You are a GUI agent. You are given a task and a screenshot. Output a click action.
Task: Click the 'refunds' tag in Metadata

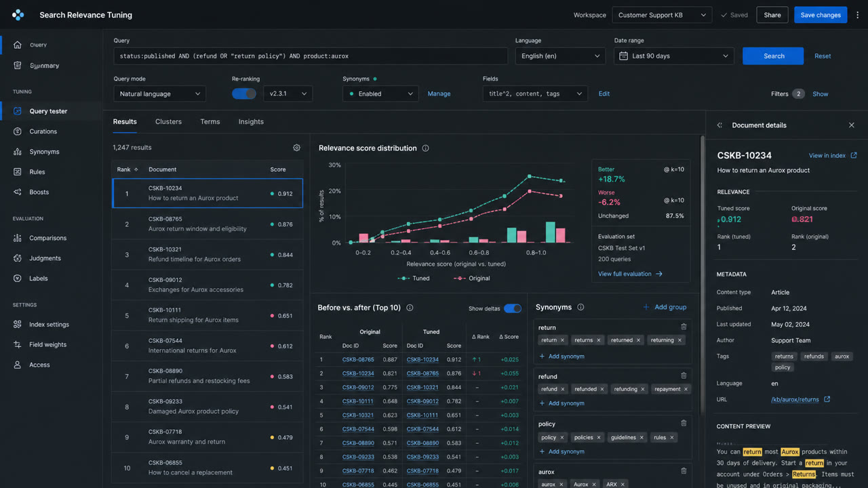(x=814, y=357)
